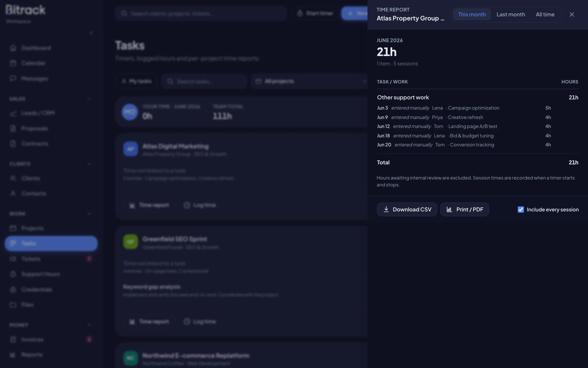The height and width of the screenshot is (368, 588).
Task: Click Priya in the Jun 9 row
Action: click(437, 117)
